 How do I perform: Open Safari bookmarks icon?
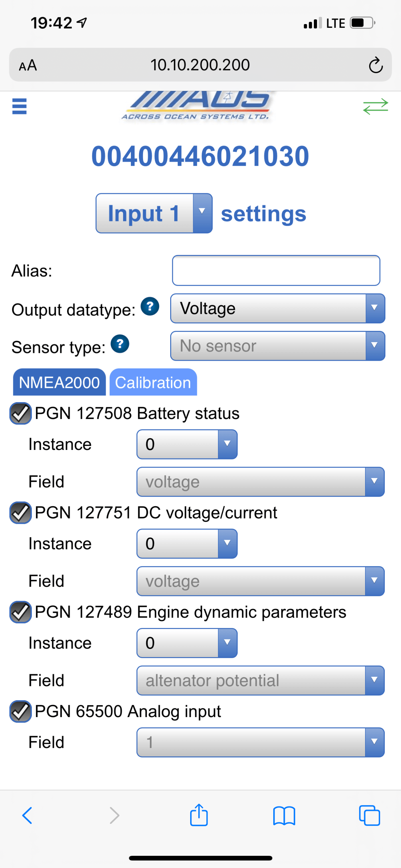coord(284,815)
